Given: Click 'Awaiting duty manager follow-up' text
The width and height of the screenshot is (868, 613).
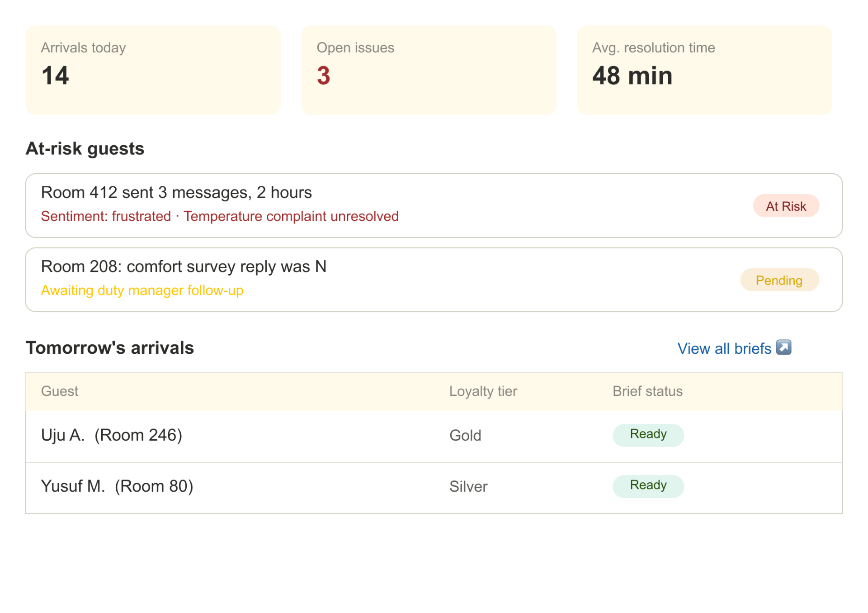Looking at the screenshot, I should [142, 290].
